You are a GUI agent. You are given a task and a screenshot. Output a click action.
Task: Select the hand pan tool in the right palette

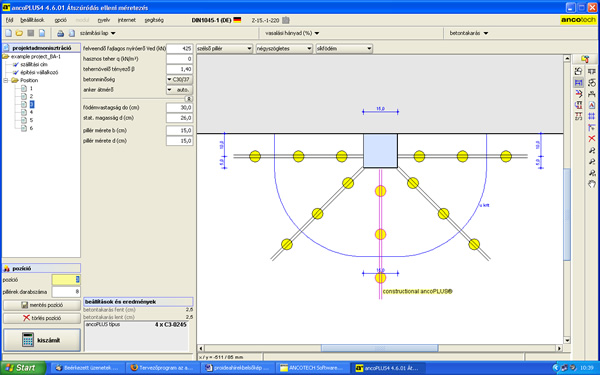[592, 183]
